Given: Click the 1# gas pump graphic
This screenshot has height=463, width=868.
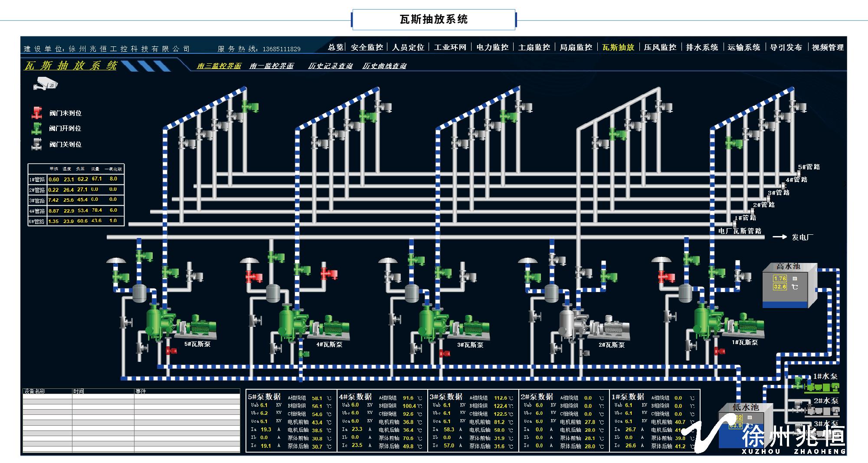Looking at the screenshot, I should click(x=727, y=322).
